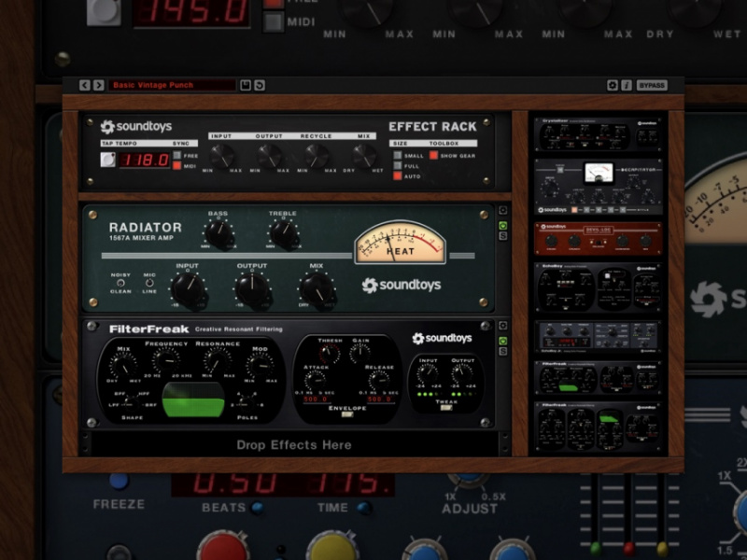Screen dimensions: 747x560
Task: Click the revert arrow icon next to save
Action: (x=260, y=84)
